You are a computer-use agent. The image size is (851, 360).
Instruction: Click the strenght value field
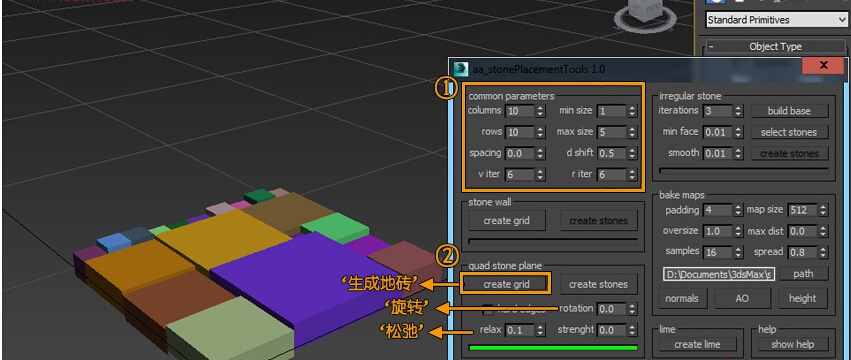(x=611, y=330)
